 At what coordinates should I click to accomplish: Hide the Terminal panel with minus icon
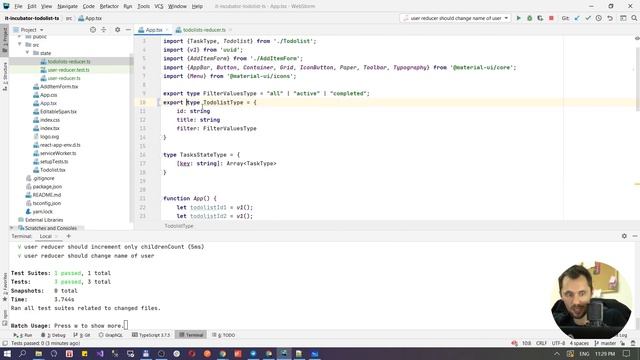[x=635, y=236]
